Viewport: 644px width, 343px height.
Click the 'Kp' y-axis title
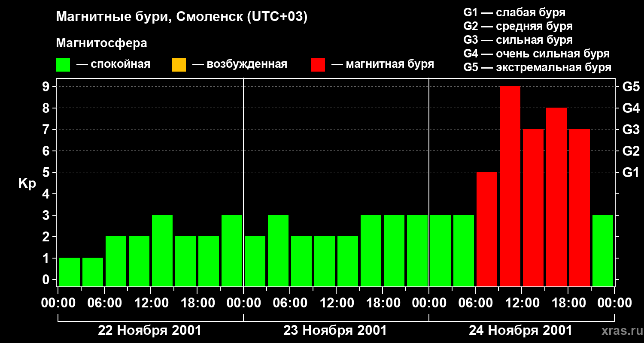(27, 184)
